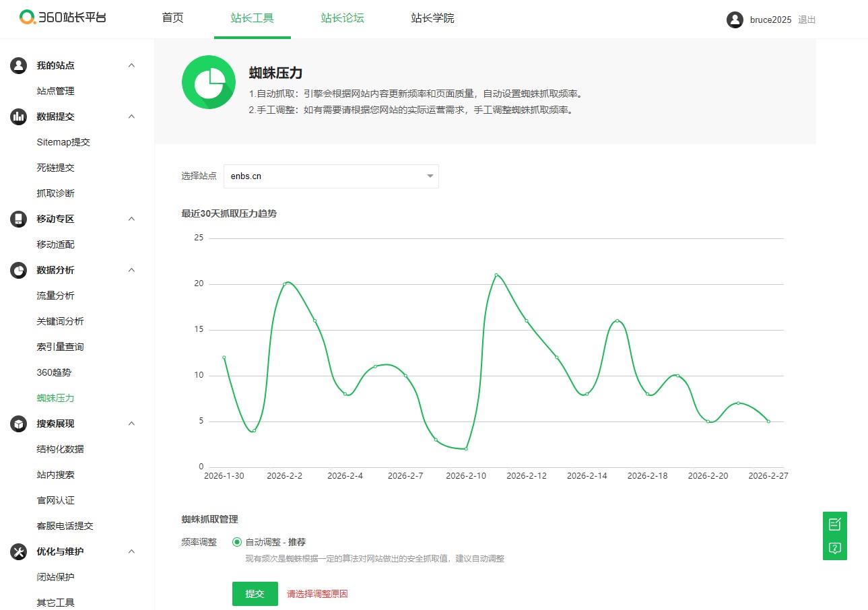Viewport: 868px width, 610px height.
Task: Click the 数据提交 bar chart icon
Action: coord(18,116)
